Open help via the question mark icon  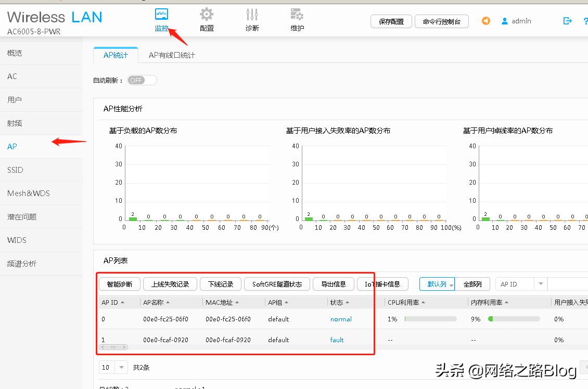tap(585, 21)
